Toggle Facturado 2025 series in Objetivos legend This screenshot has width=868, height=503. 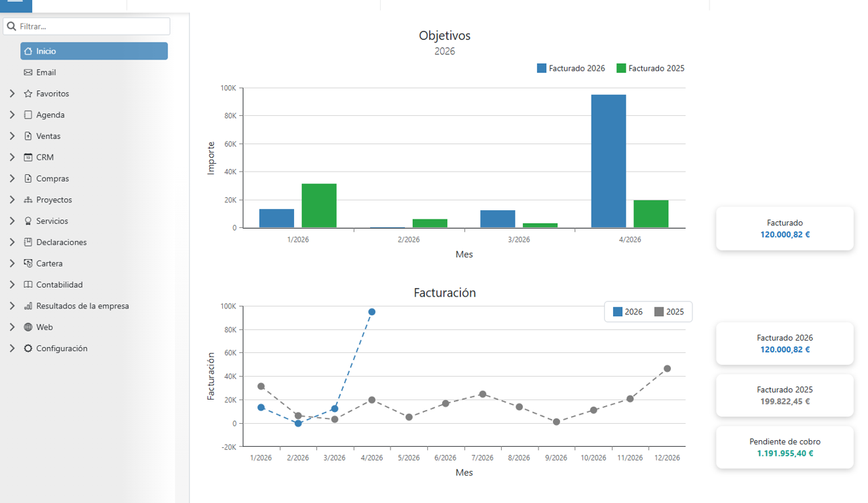650,68
